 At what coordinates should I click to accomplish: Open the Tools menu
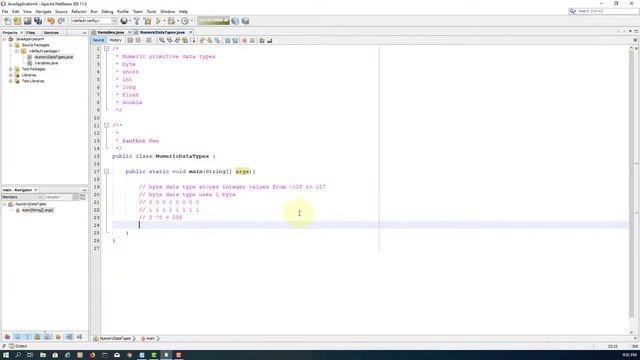click(151, 11)
